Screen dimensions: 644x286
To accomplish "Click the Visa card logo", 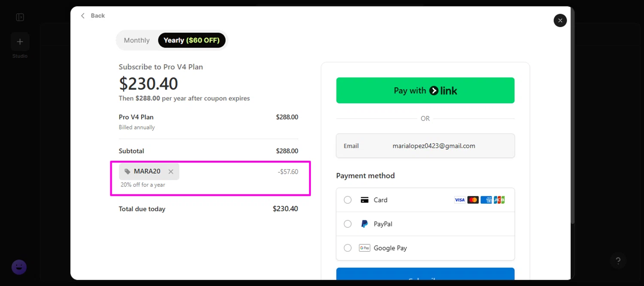I will pyautogui.click(x=459, y=200).
